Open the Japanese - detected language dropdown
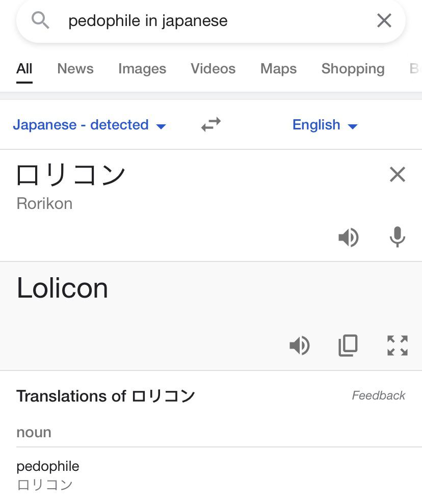Screen dimensions: 422x504 tap(89, 125)
